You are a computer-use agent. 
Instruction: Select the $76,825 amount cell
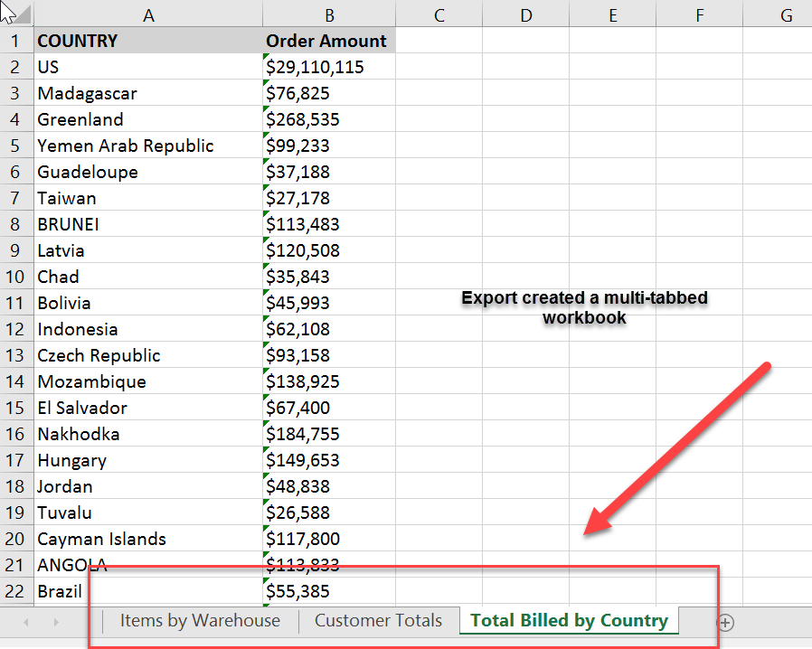[x=329, y=93]
